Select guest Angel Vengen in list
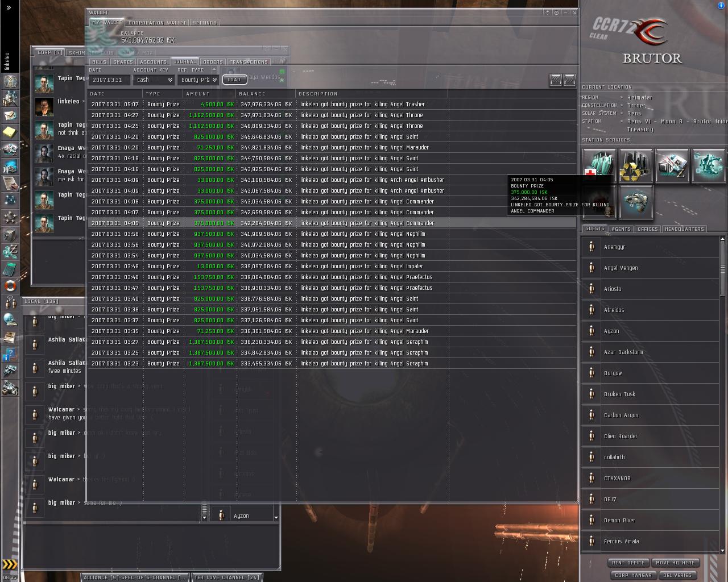The height and width of the screenshot is (582, 728). (651, 268)
